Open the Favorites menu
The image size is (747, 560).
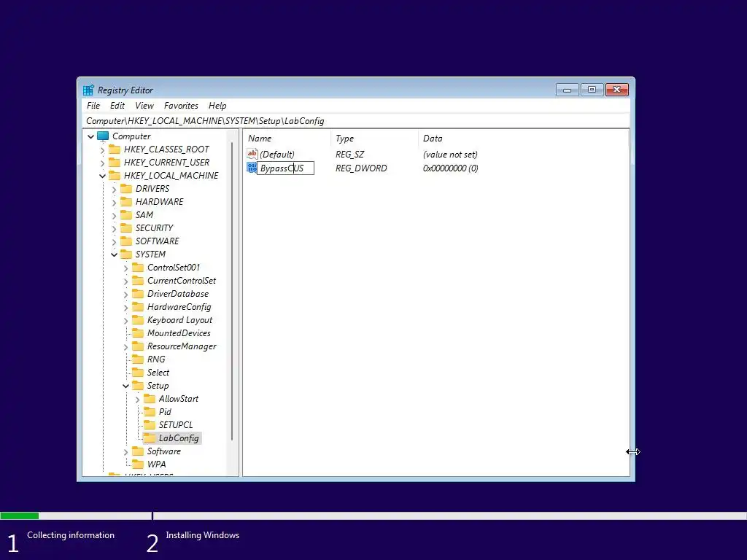point(181,106)
